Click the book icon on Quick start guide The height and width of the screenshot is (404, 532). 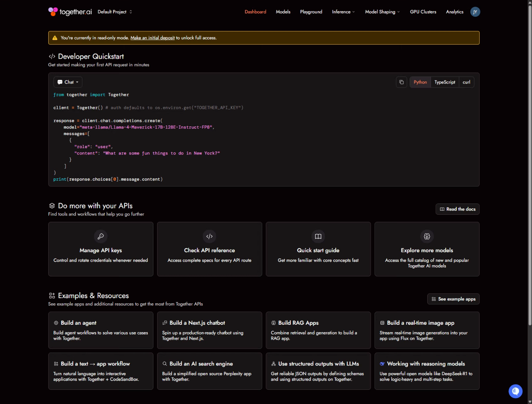point(318,236)
